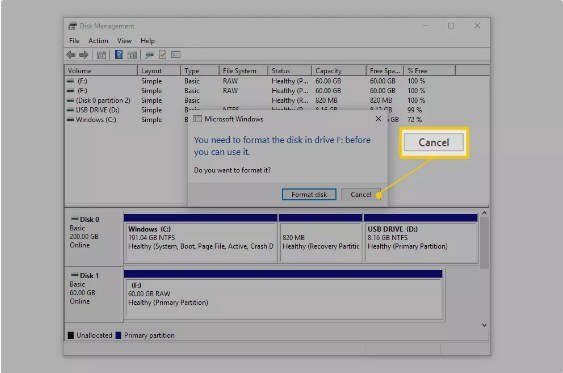The image size is (563, 373).
Task: Open the Action menu
Action: click(x=98, y=41)
